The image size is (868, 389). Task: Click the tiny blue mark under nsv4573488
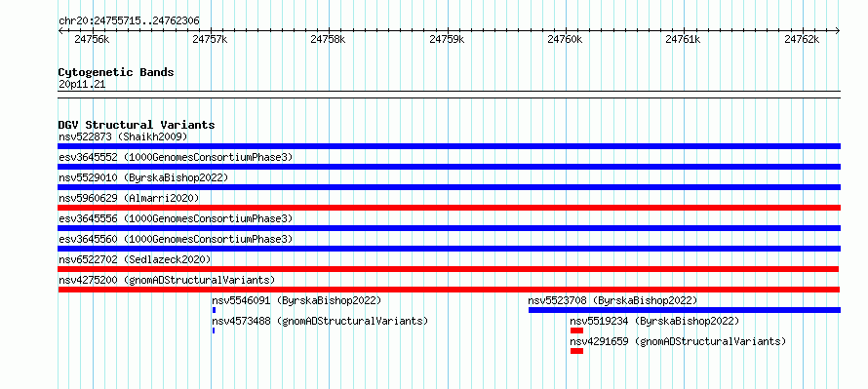click(214, 331)
